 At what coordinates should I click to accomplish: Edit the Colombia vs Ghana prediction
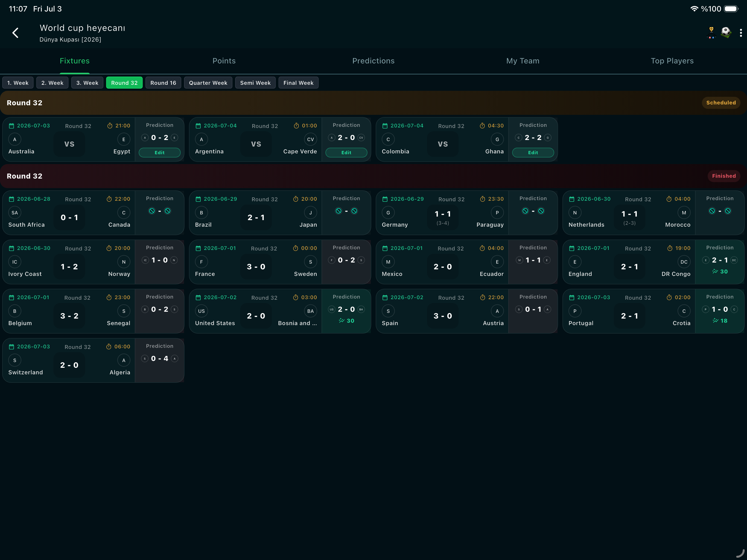(533, 153)
